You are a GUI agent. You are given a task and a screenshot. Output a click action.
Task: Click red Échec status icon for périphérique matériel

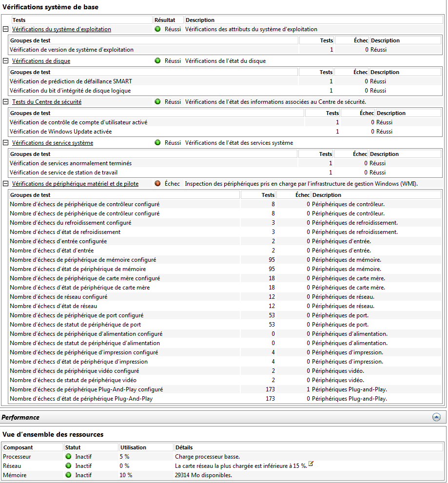click(x=158, y=184)
